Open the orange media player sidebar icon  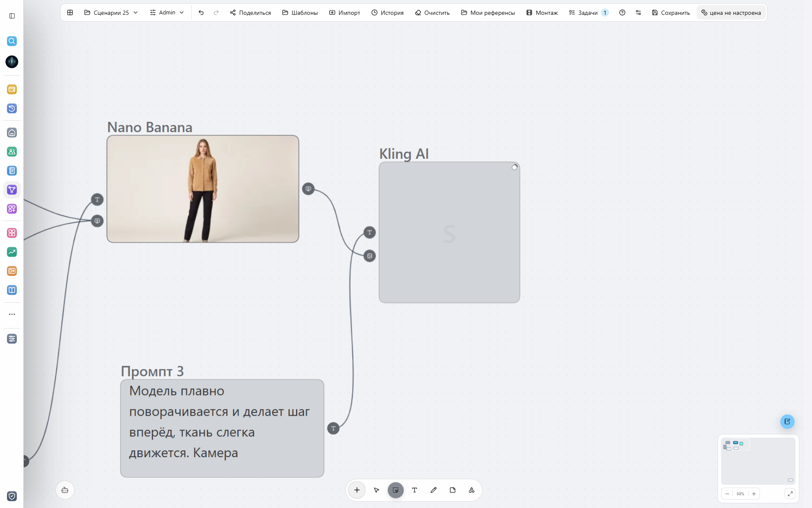(12, 271)
